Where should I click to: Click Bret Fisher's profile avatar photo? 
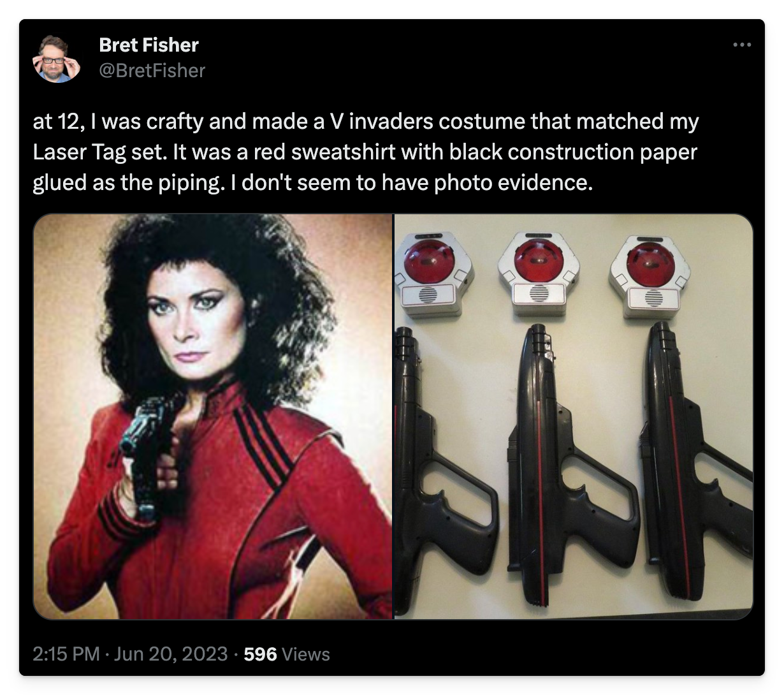coord(57,59)
